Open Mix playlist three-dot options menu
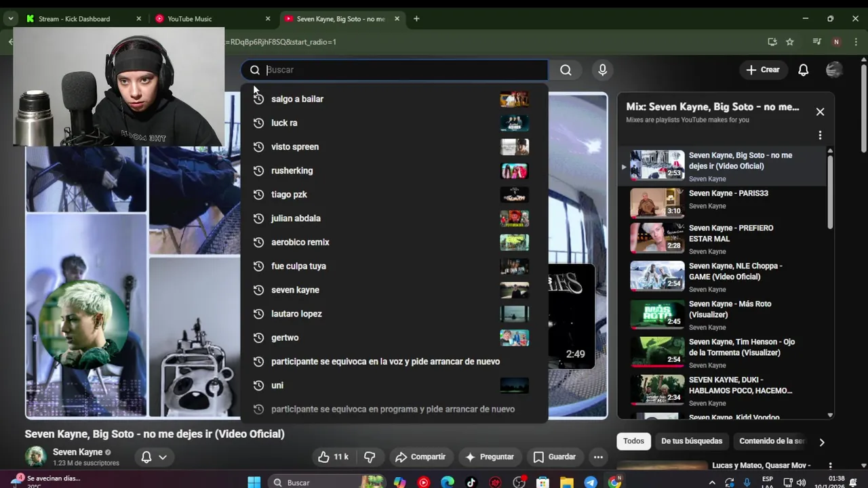Viewport: 868px width, 488px height. (820, 135)
